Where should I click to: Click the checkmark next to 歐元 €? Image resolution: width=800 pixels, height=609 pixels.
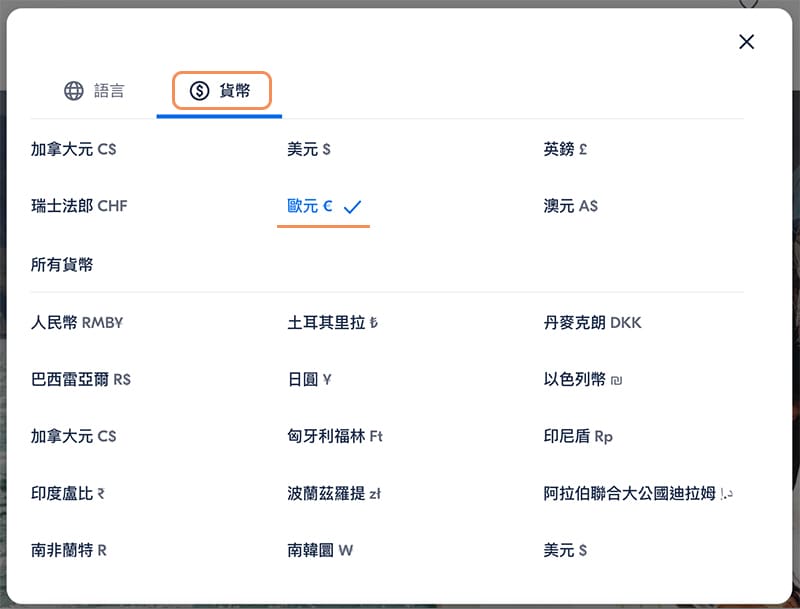[x=352, y=206]
